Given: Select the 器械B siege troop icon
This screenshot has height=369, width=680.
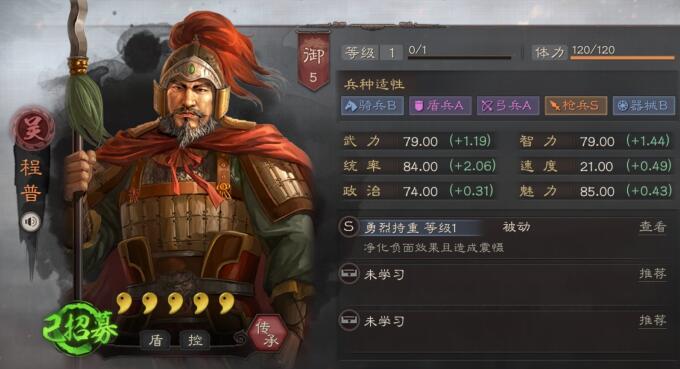Looking at the screenshot, I should [x=644, y=105].
